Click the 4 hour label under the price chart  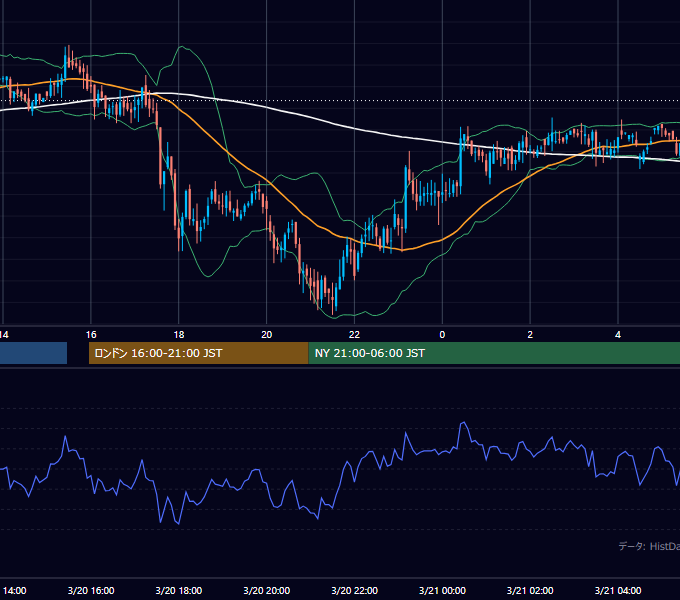[x=618, y=335]
